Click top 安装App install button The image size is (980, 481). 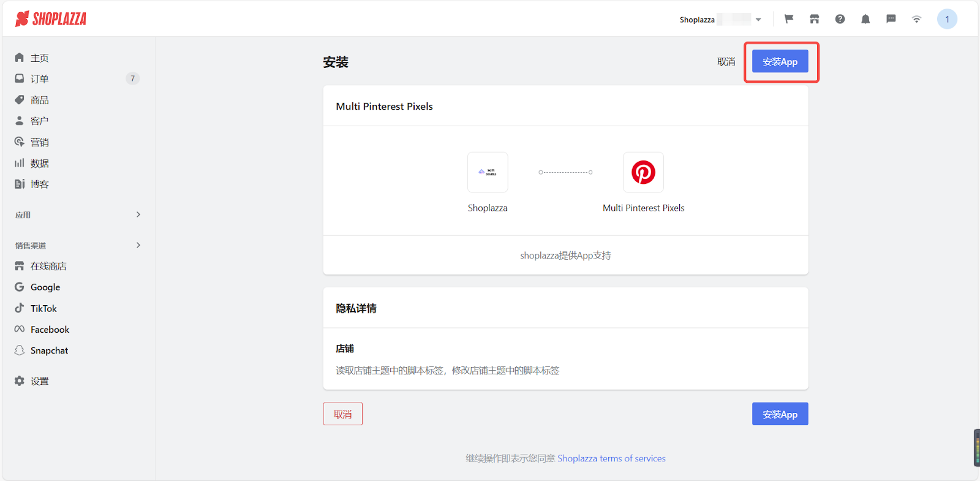click(780, 61)
